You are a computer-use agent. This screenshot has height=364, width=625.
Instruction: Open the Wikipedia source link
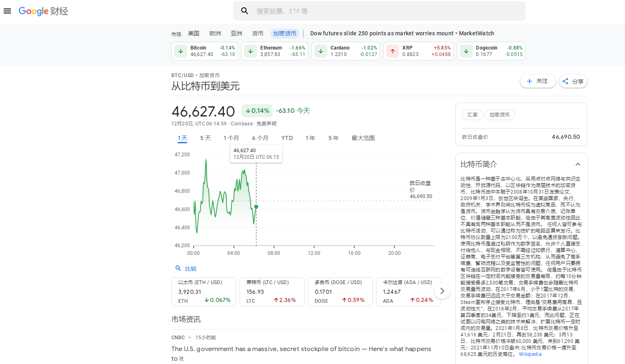pyautogui.click(x=530, y=354)
